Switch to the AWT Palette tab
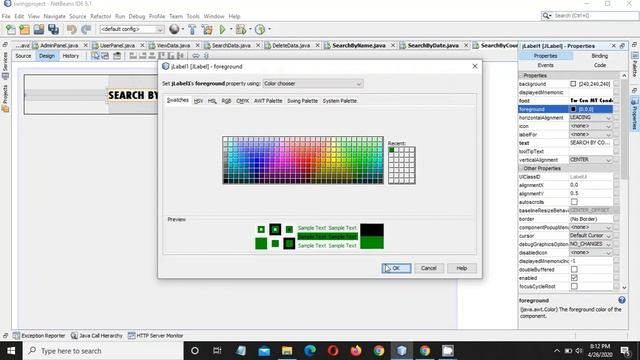 coord(268,101)
